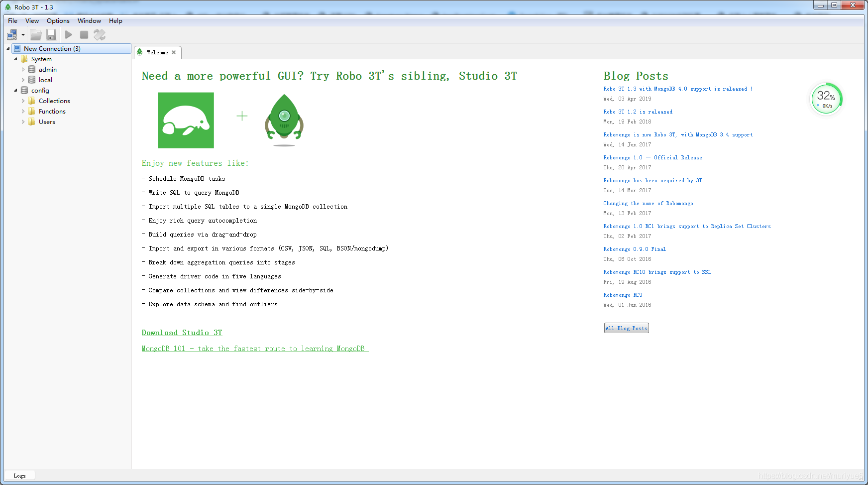Open the Download Studio 3T link
The height and width of the screenshot is (485, 868).
[x=182, y=333]
